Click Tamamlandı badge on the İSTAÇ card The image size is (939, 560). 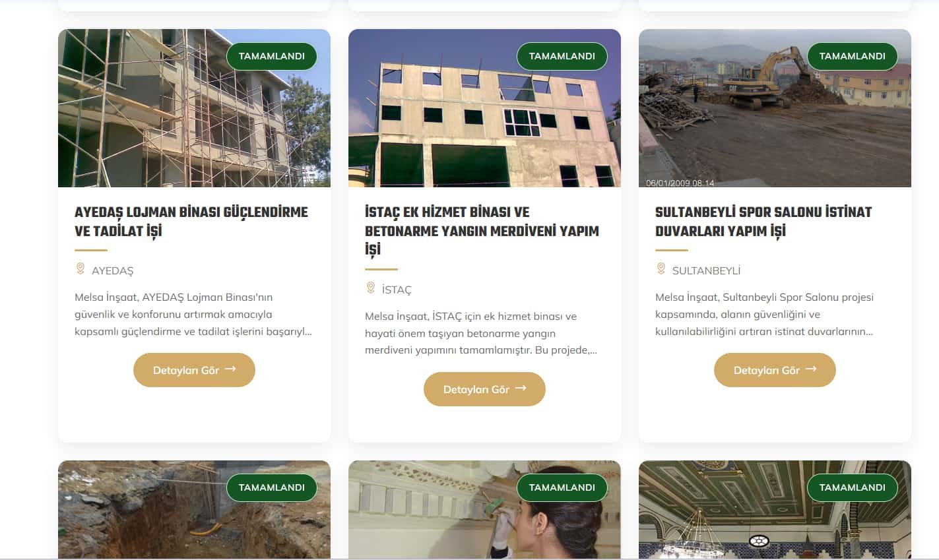[562, 56]
